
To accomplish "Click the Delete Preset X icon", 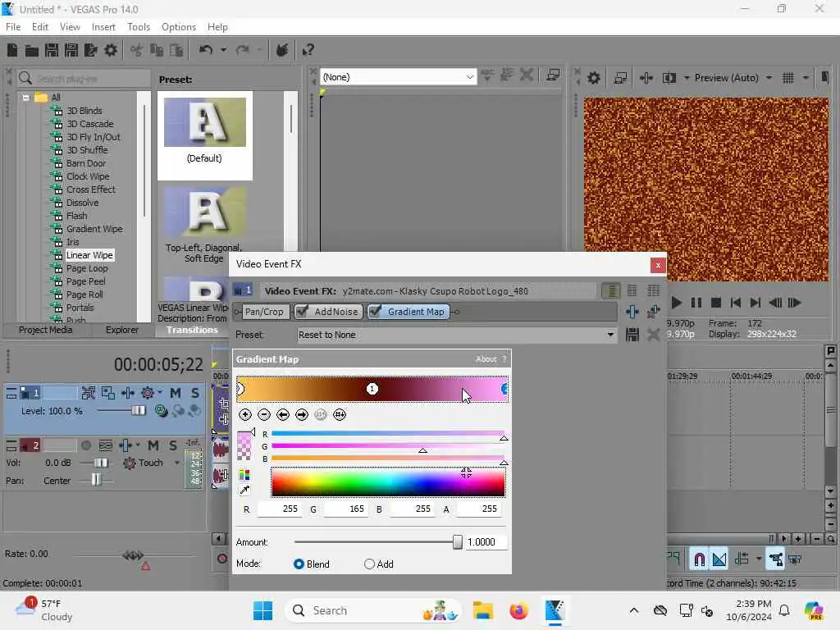I will click(653, 335).
